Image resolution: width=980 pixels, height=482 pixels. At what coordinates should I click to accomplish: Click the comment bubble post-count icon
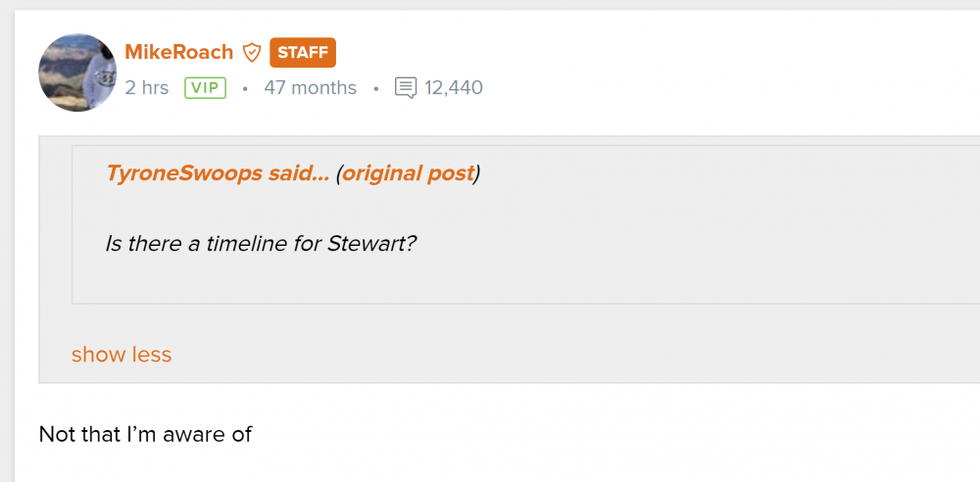tap(405, 88)
